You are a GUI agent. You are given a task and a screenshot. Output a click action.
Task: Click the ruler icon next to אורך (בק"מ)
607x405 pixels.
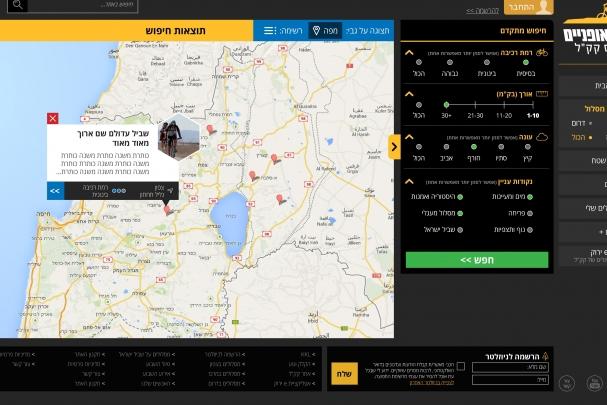[x=542, y=94]
